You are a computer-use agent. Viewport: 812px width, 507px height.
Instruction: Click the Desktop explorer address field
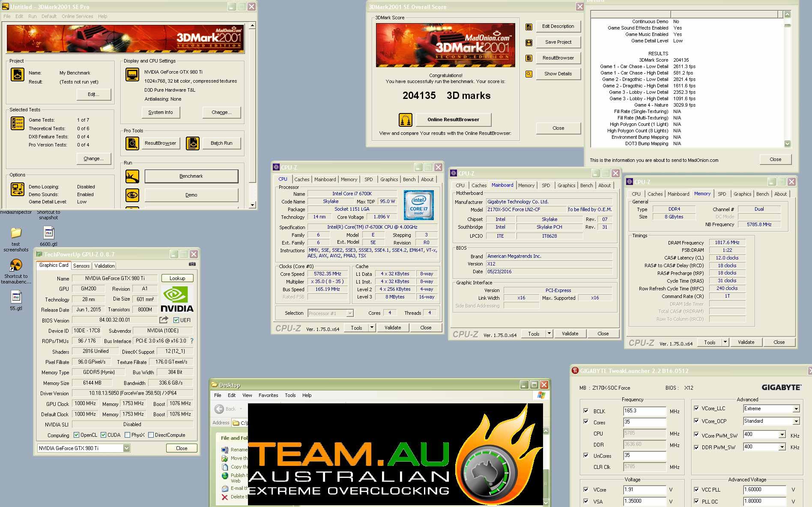(240, 423)
